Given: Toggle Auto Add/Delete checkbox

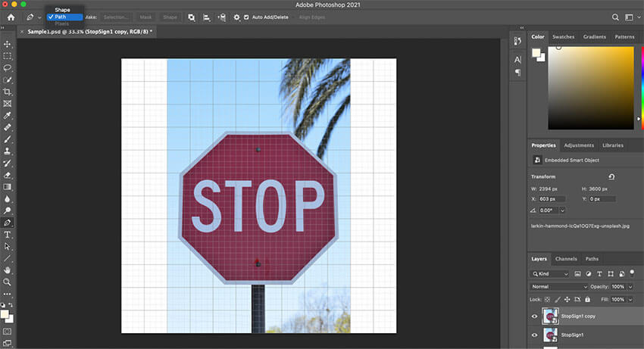Looking at the screenshot, I should (x=246, y=17).
